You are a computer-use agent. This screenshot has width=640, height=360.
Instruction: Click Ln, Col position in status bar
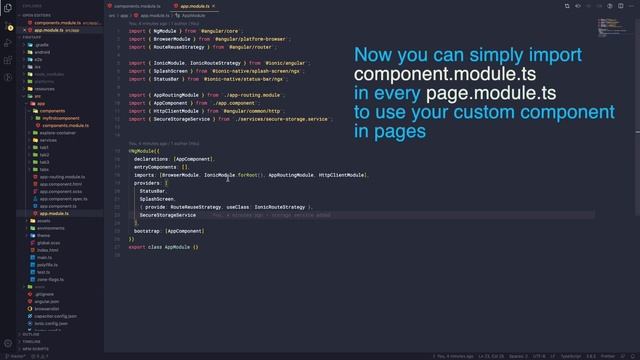491,356
